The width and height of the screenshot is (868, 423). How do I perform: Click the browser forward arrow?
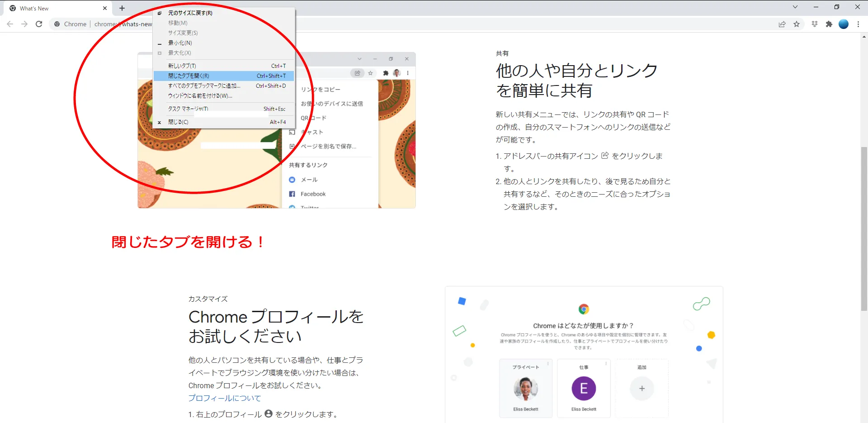point(24,24)
